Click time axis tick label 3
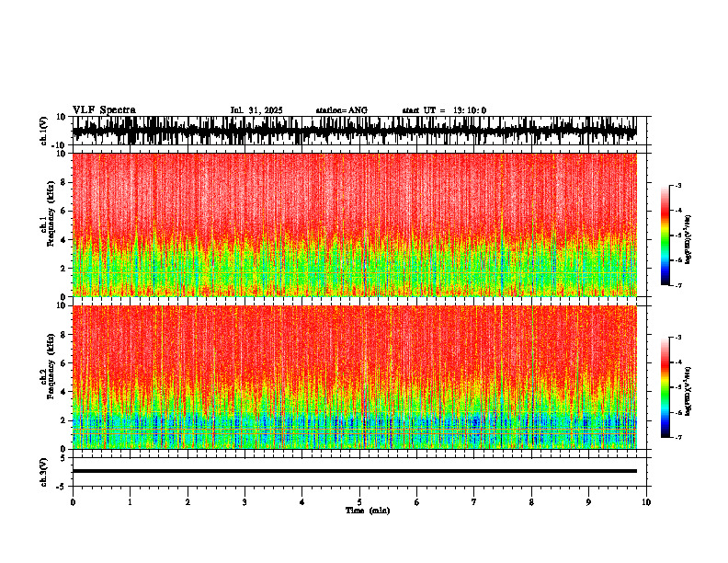The height and width of the screenshot is (563, 728). (x=245, y=502)
